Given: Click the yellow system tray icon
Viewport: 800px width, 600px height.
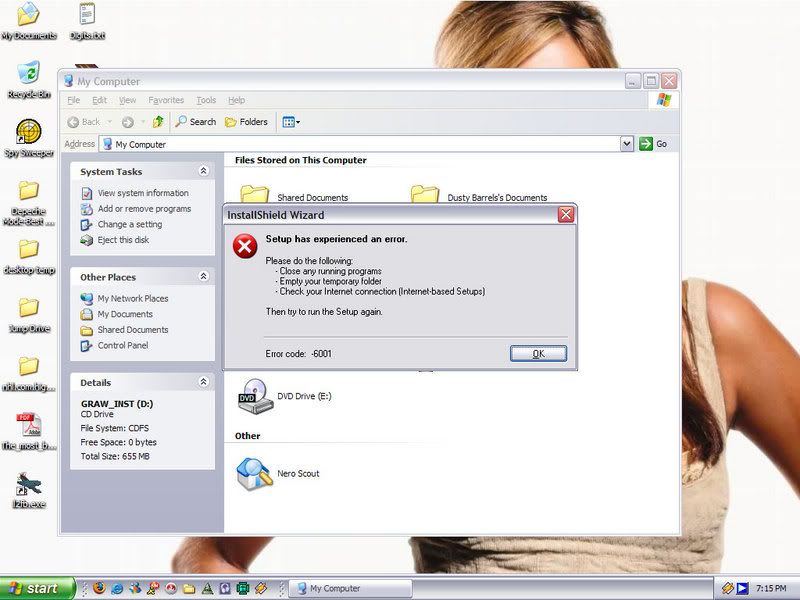Looking at the screenshot, I should tap(728, 588).
